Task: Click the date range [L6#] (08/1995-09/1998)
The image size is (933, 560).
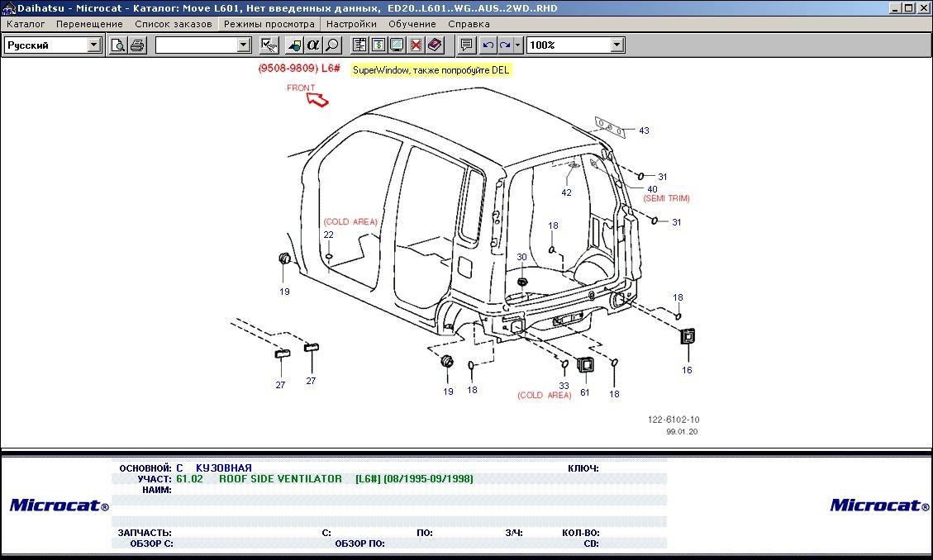Action: pos(414,479)
